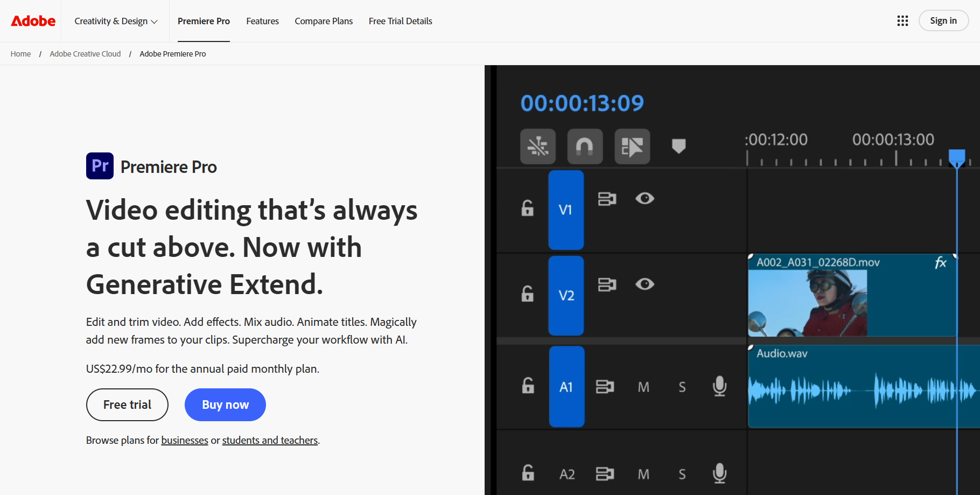Select the A1 track target
Image resolution: width=980 pixels, height=495 pixels.
(566, 387)
